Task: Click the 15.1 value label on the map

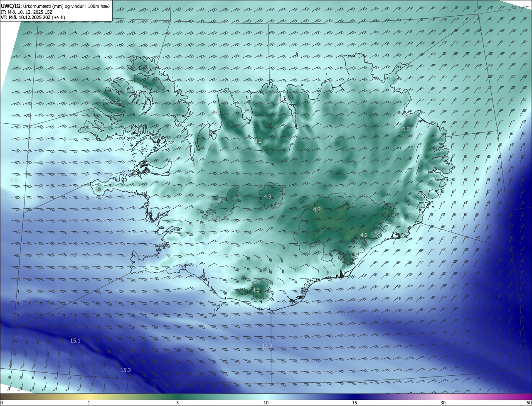Action: 75,340
